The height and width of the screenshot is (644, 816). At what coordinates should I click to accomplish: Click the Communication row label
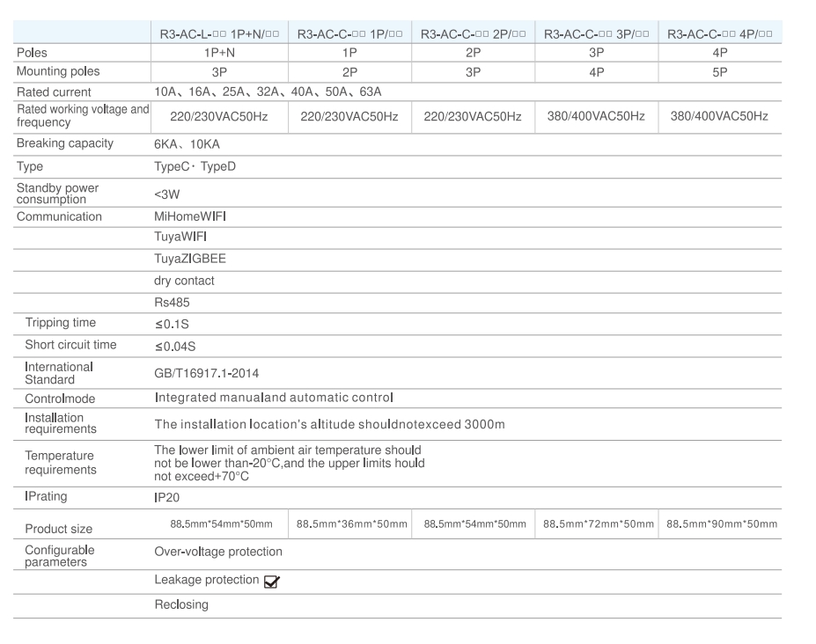click(x=59, y=216)
